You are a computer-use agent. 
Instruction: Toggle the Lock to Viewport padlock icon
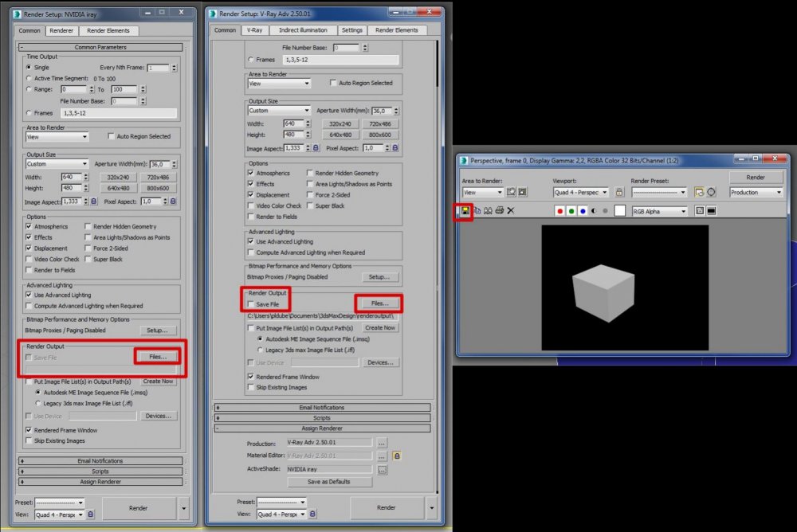pyautogui.click(x=619, y=192)
